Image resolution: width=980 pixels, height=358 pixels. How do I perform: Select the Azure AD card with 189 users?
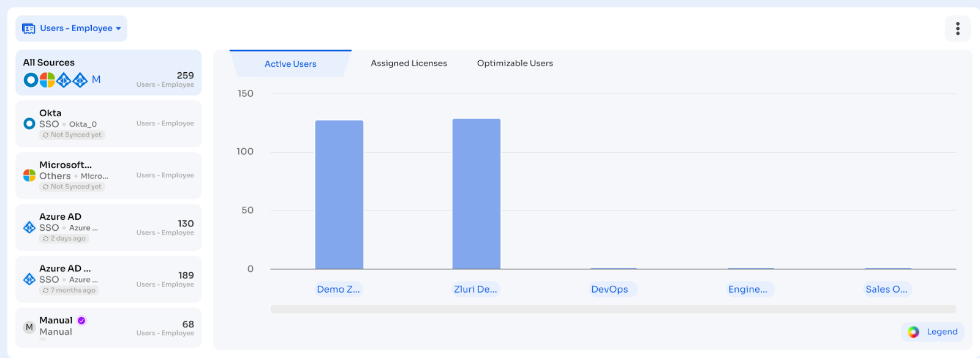[x=108, y=280]
